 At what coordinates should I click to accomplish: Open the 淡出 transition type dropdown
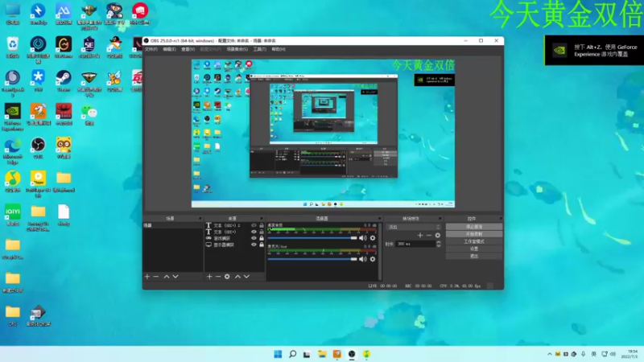(413, 227)
